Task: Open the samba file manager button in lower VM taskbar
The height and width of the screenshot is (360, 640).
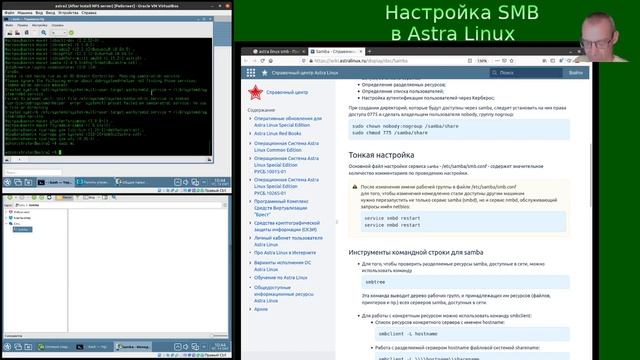Action: [132, 347]
